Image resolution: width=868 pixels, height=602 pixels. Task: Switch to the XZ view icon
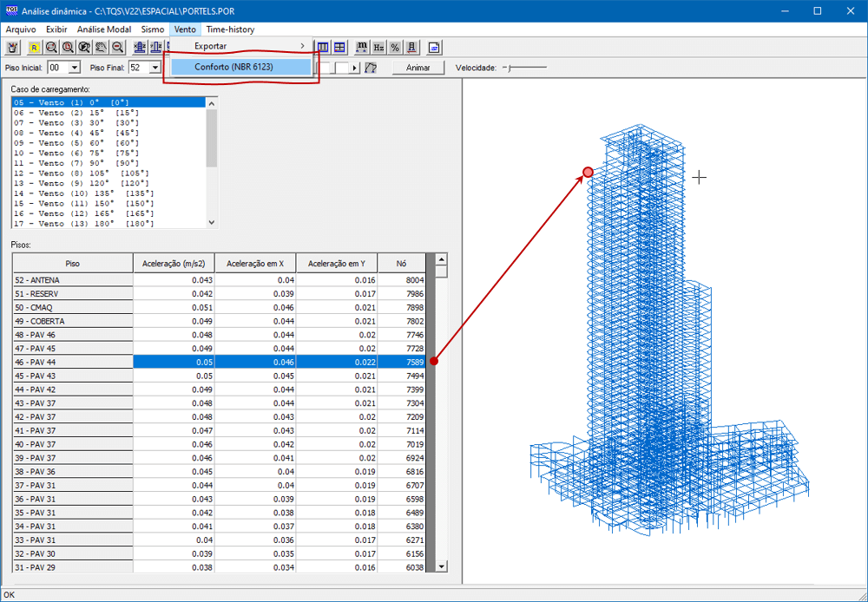[x=140, y=48]
